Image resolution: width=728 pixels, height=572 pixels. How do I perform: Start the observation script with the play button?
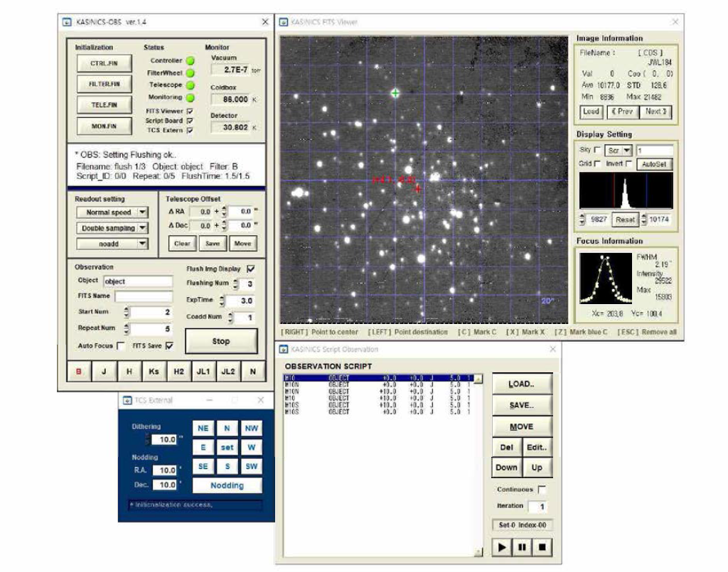(x=501, y=547)
